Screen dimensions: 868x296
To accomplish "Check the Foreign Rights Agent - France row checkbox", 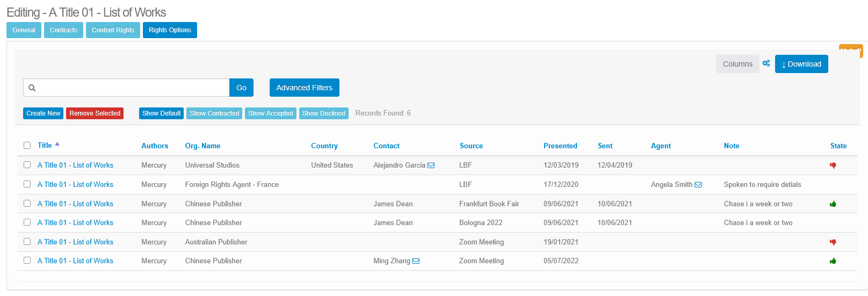I will (27, 184).
